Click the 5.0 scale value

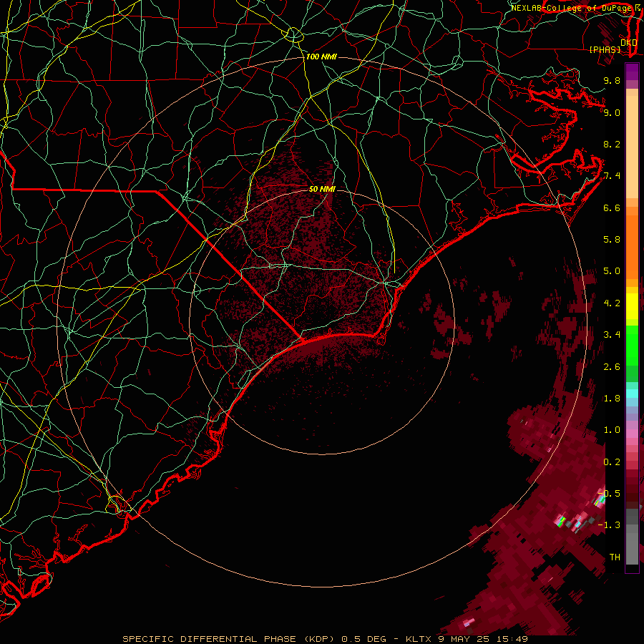pos(612,271)
